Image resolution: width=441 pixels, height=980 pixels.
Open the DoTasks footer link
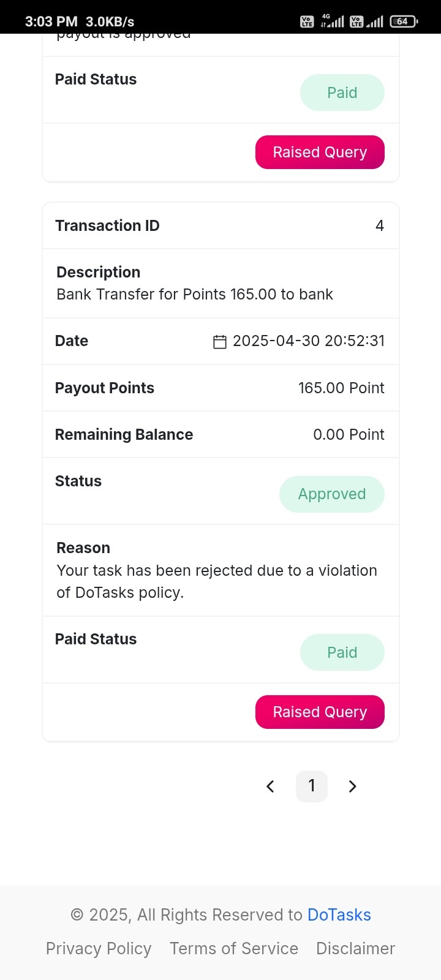[339, 914]
